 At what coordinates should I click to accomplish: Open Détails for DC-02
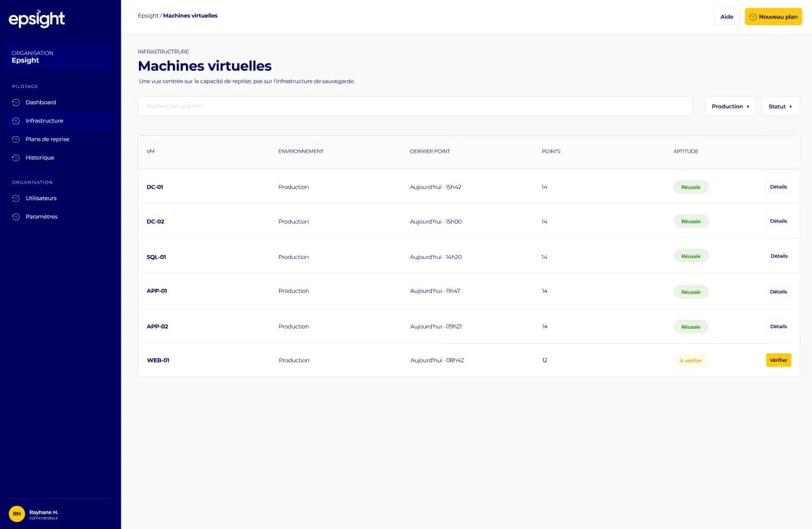coord(778,221)
